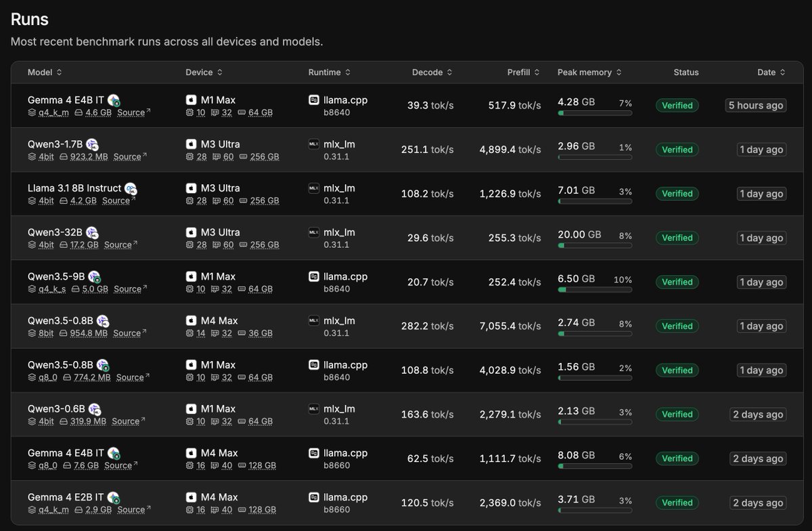Click the avatar beside Gemma 4 E4B IT q4_k_m
The image size is (812, 531).
(114, 100)
